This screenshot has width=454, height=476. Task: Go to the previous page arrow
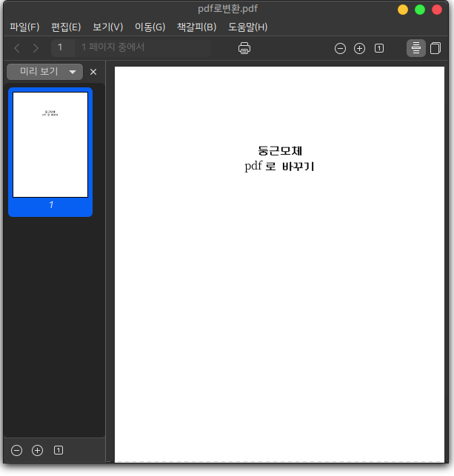[x=17, y=48]
